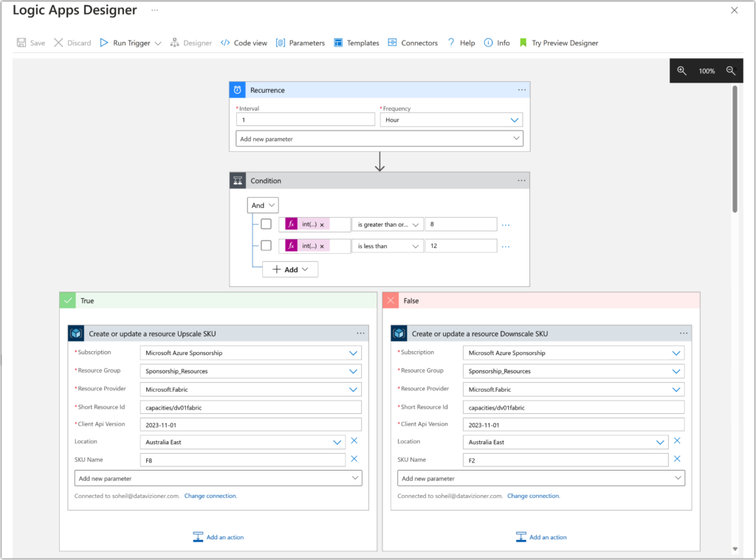Viewport: 756px width, 560px height.
Task: Click the vertical scrollbar thumb
Action: tap(735, 149)
